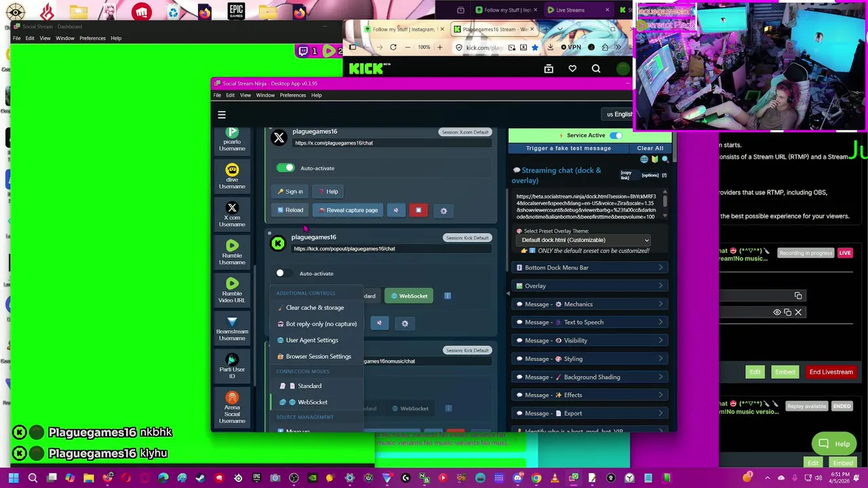Click the eye icon in the stream key field
This screenshot has height=488, width=868.
click(777, 312)
